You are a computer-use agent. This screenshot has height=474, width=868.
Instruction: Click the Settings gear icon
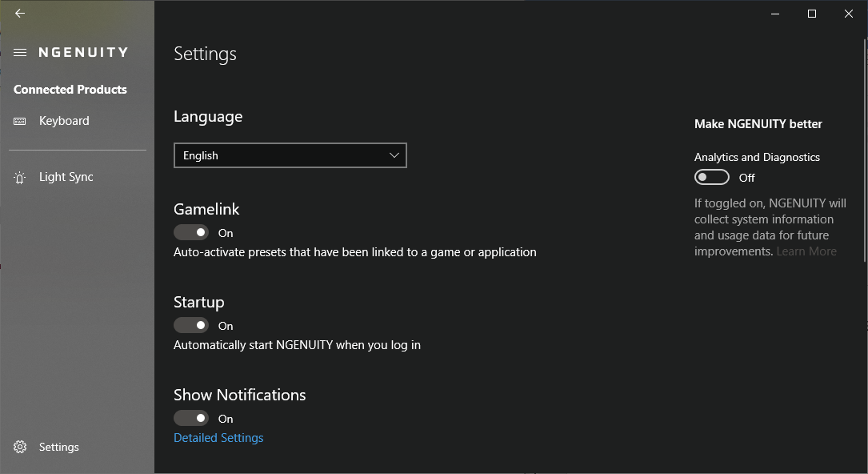[x=20, y=447]
